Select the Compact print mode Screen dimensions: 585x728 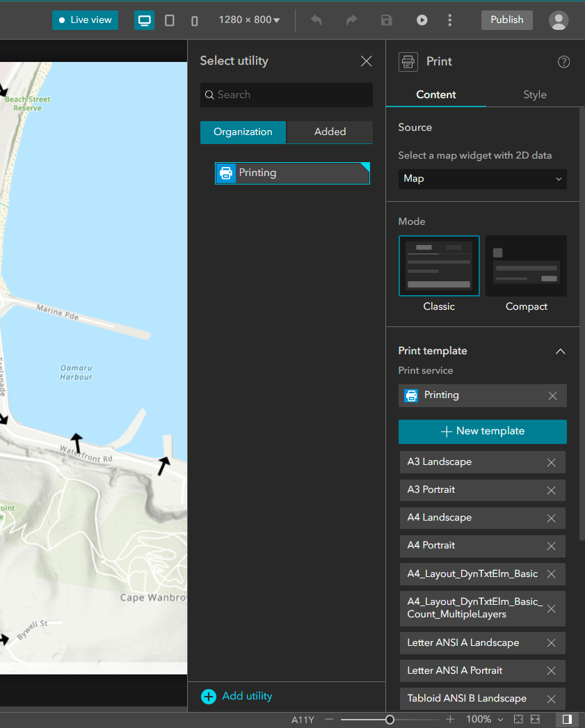click(x=526, y=265)
